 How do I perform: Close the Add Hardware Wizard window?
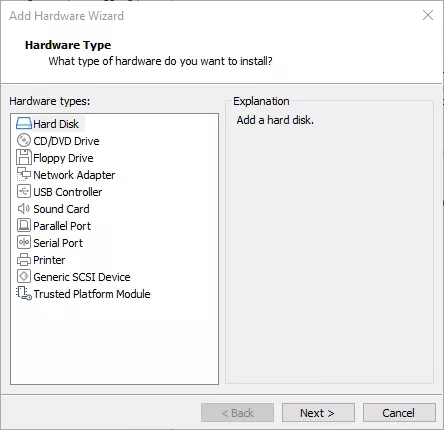pos(428,15)
